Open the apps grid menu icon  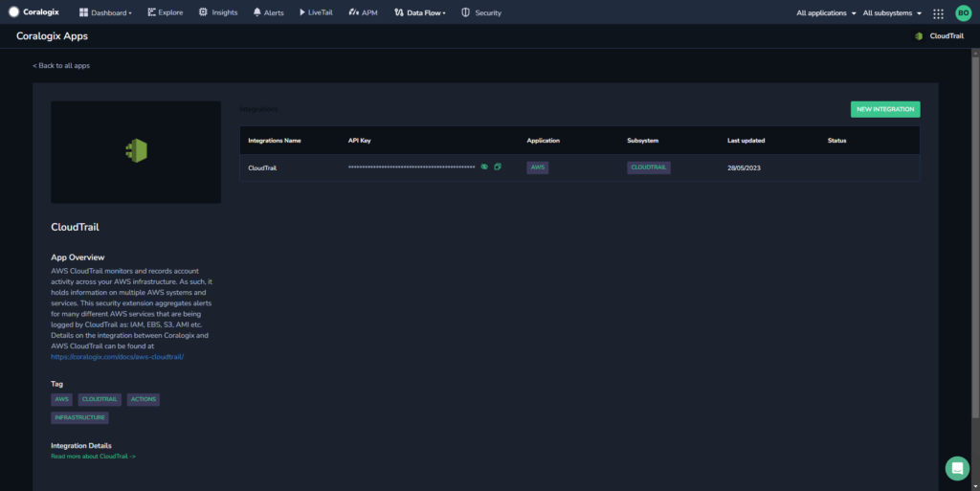coord(938,13)
